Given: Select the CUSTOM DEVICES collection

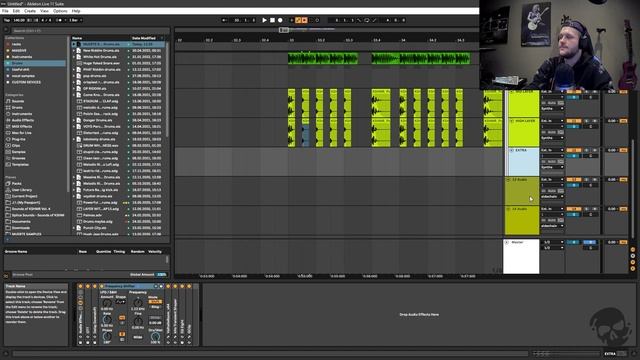Looking at the screenshot, I should click(26, 82).
